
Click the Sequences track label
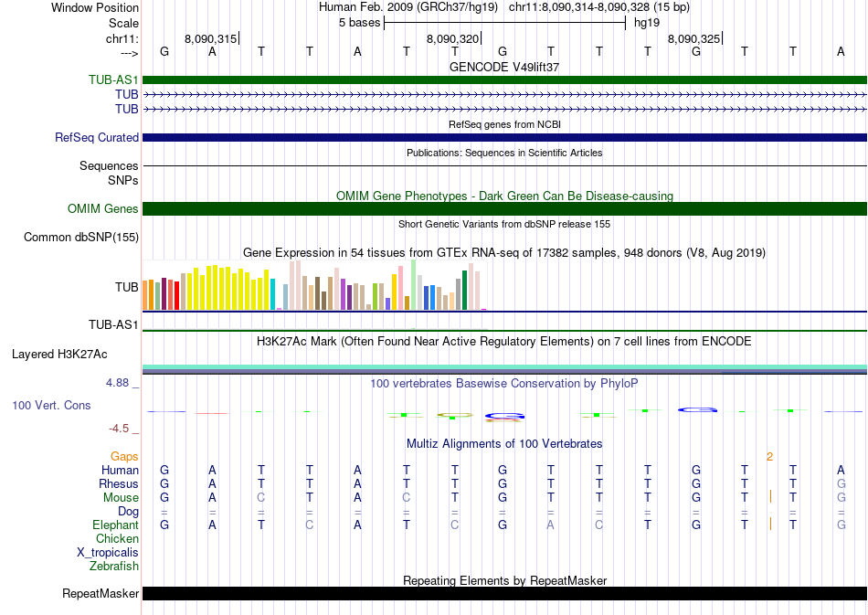109,165
